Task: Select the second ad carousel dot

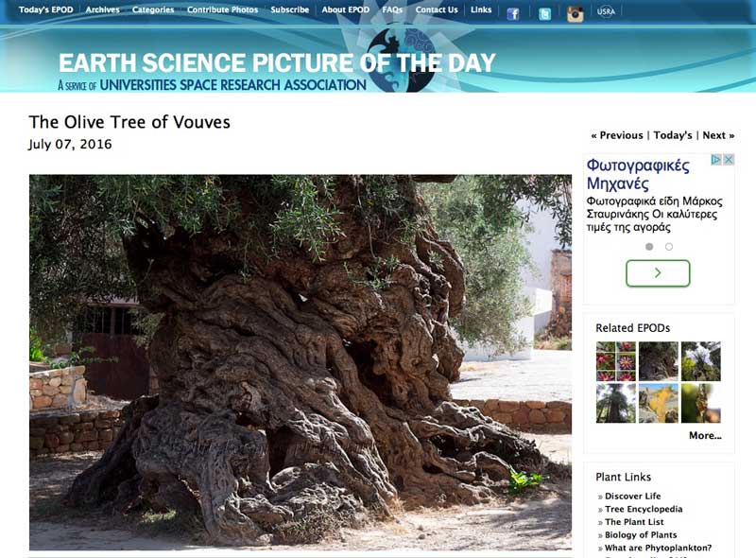Action: [669, 247]
